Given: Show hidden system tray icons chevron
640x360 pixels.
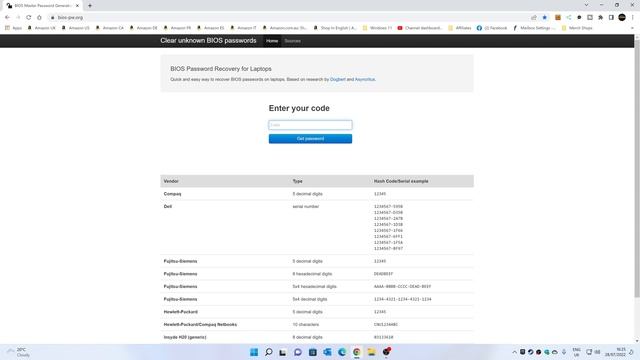Looking at the screenshot, I should (x=514, y=352).
